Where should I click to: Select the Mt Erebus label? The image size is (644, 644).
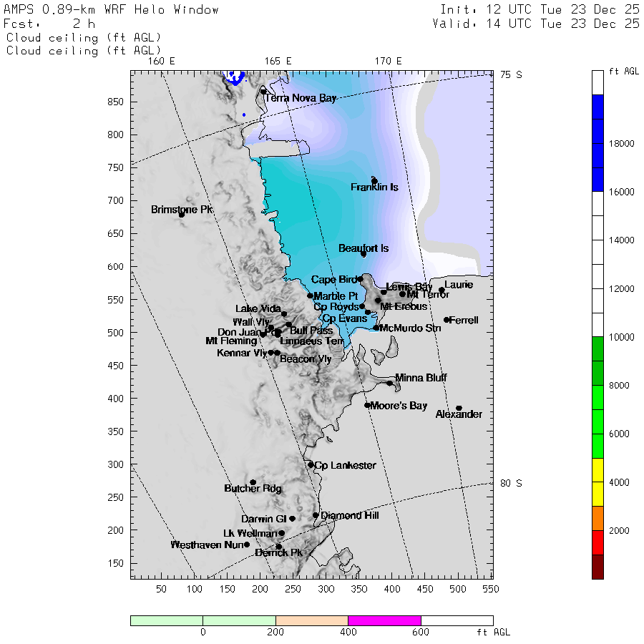point(404,306)
